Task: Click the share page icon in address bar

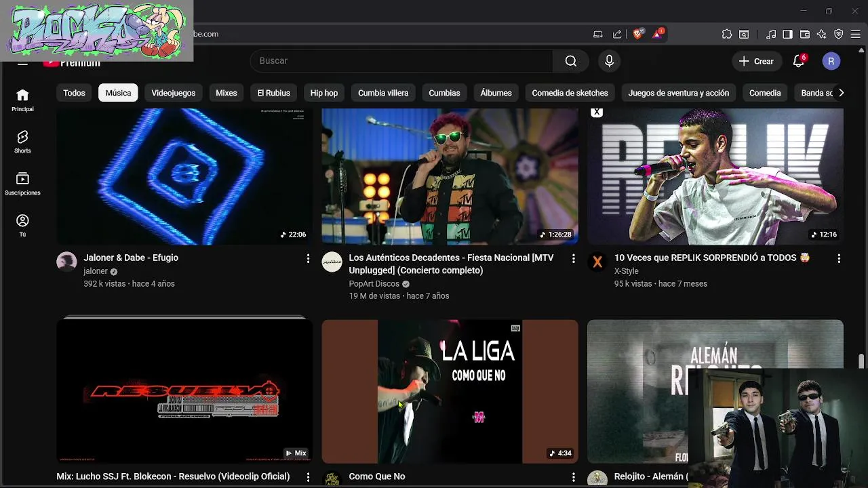Action: click(x=617, y=34)
